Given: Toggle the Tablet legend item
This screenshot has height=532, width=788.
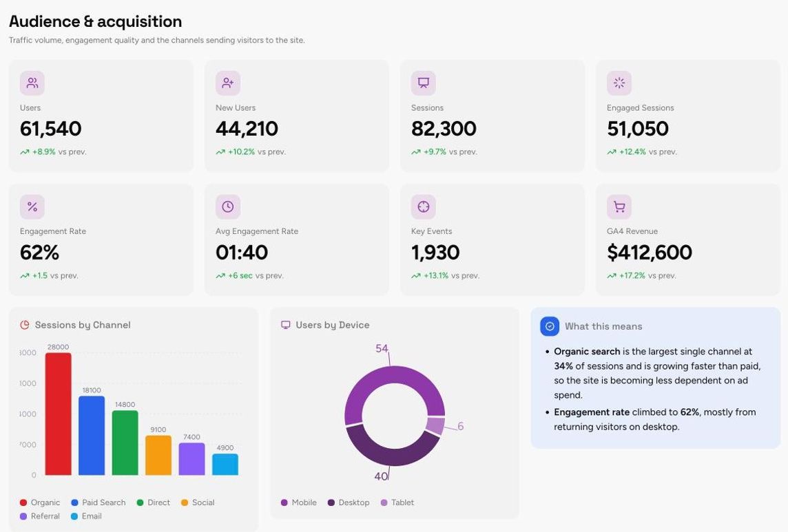Looking at the screenshot, I should [x=397, y=502].
